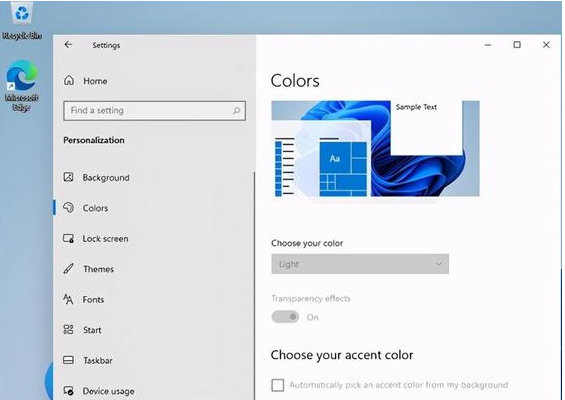The width and height of the screenshot is (565, 400).
Task: Click the Lock screen icon
Action: (68, 238)
